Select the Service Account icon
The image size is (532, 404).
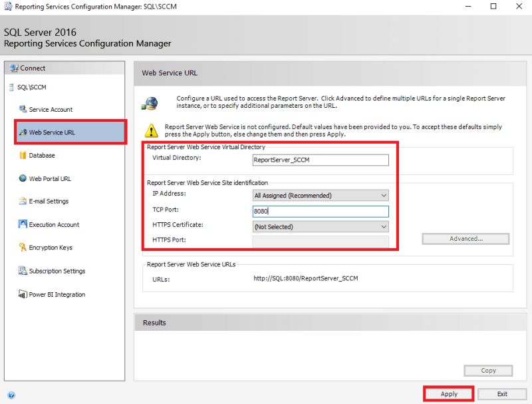[23, 109]
